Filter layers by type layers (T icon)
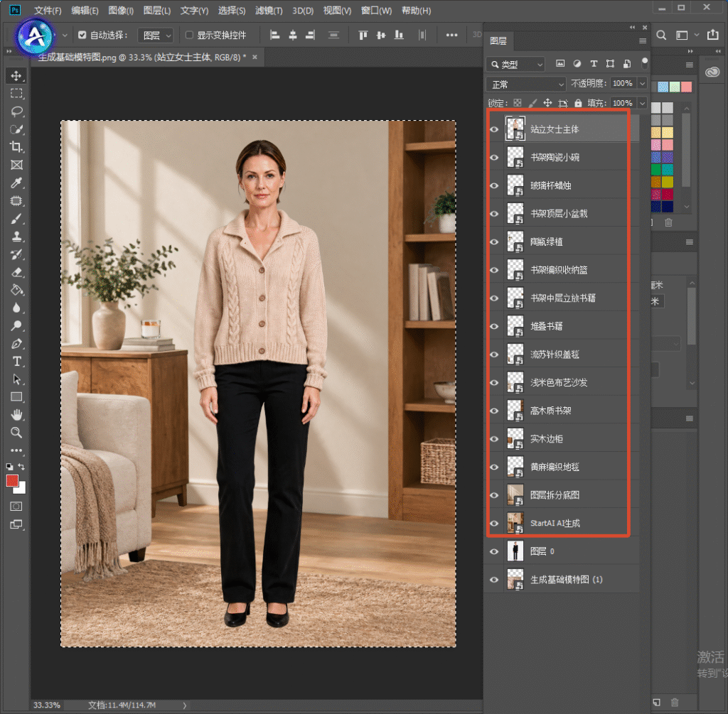The width and height of the screenshot is (728, 714). (x=594, y=63)
